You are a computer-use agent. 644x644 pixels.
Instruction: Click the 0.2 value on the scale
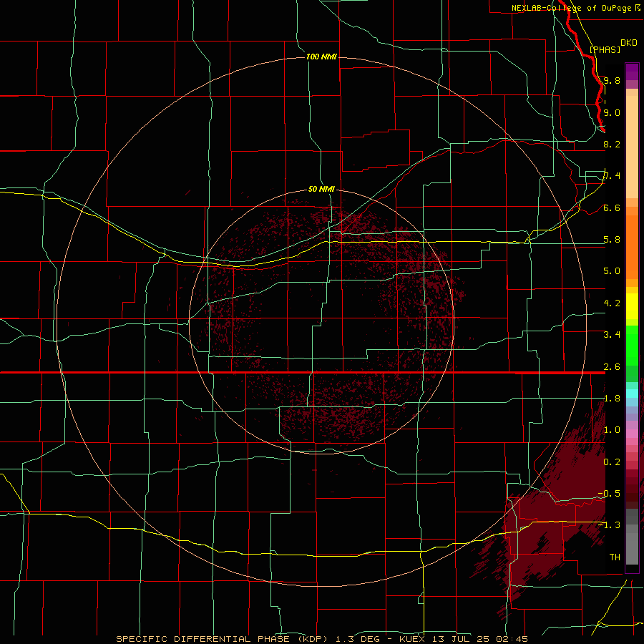coord(612,462)
